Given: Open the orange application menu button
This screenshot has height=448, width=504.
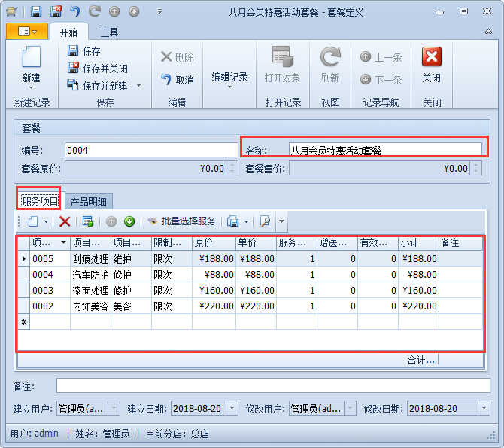Looking at the screenshot, I should coord(27,32).
